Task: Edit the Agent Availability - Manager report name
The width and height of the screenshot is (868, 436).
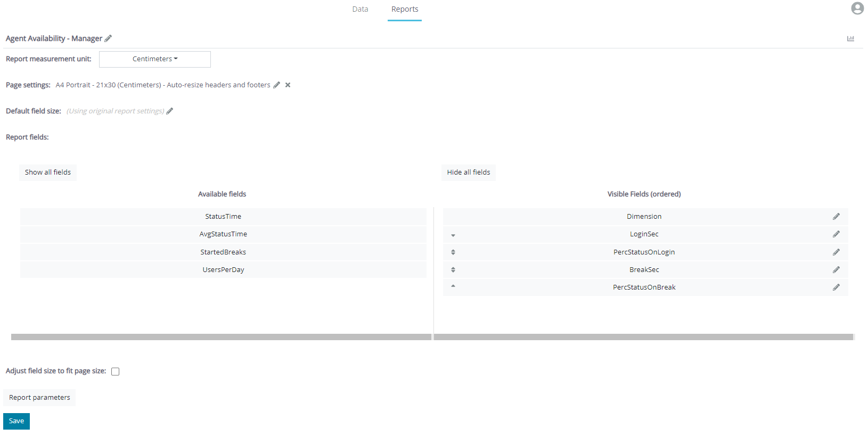Action: point(108,38)
